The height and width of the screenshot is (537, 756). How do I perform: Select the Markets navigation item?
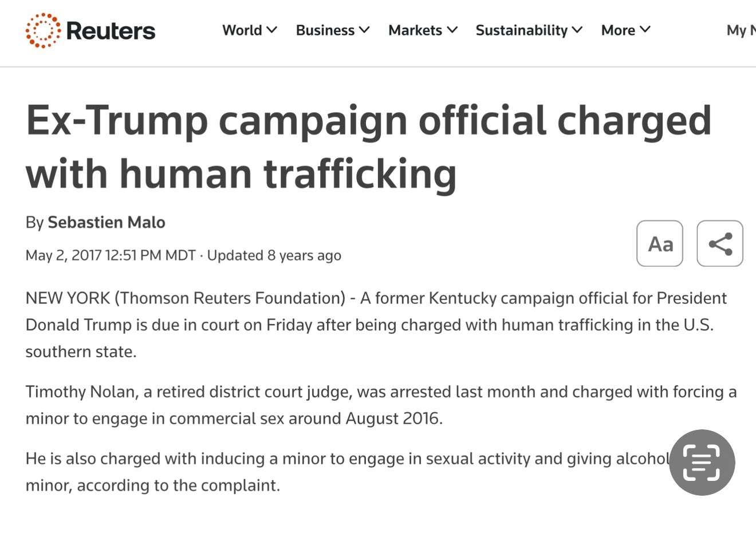[415, 30]
